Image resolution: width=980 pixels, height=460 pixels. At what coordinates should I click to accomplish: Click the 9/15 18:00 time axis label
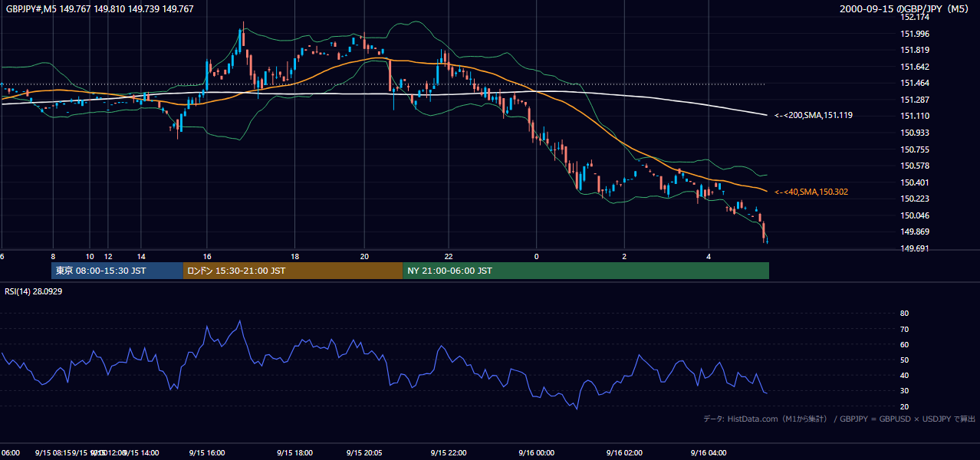point(295,453)
